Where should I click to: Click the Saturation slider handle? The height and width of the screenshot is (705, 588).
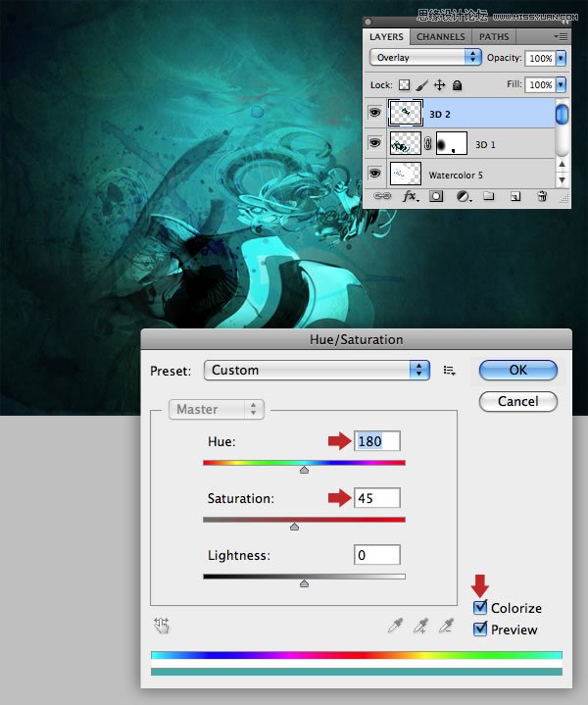(294, 527)
